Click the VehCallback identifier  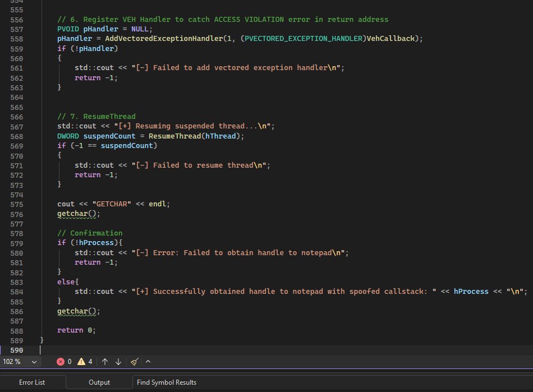(390, 39)
